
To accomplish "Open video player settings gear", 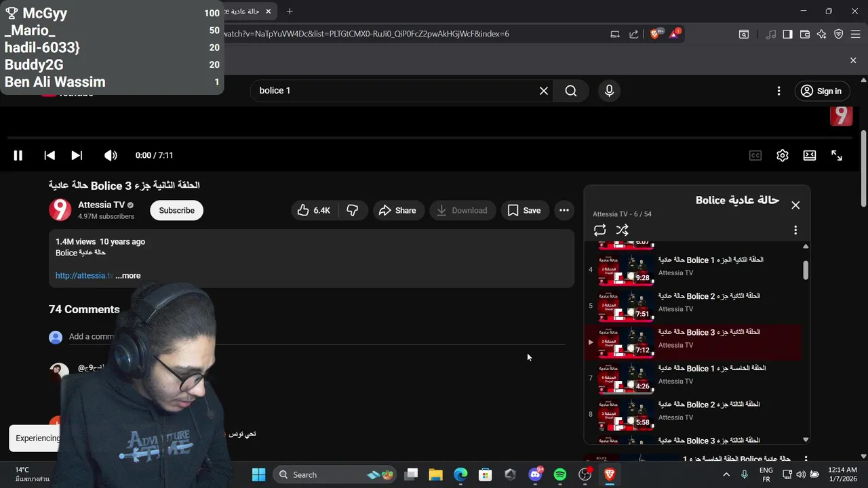I will 783,155.
